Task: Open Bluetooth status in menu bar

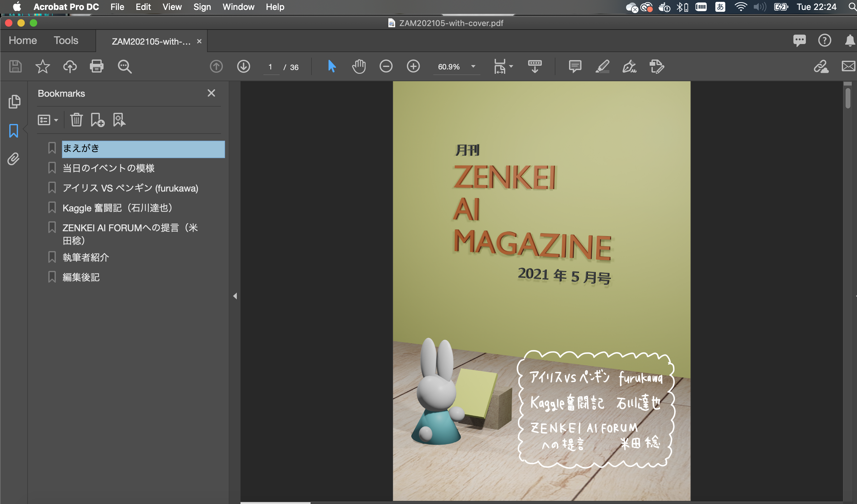Action: (682, 7)
